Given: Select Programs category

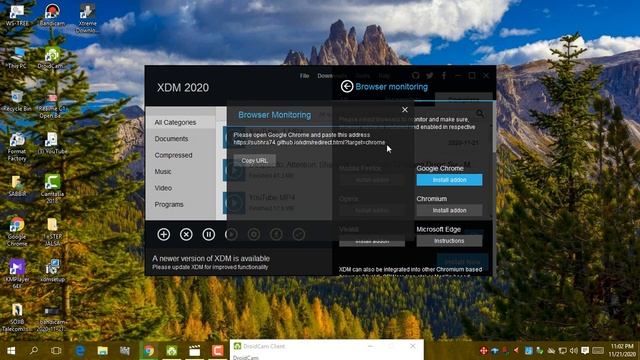Looking at the screenshot, I should point(181,204).
